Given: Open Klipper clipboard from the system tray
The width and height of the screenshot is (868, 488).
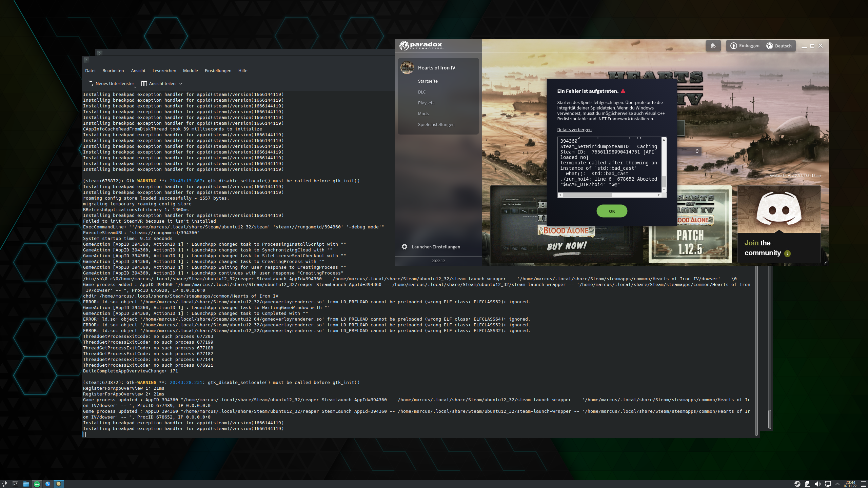Looking at the screenshot, I should 808,484.
